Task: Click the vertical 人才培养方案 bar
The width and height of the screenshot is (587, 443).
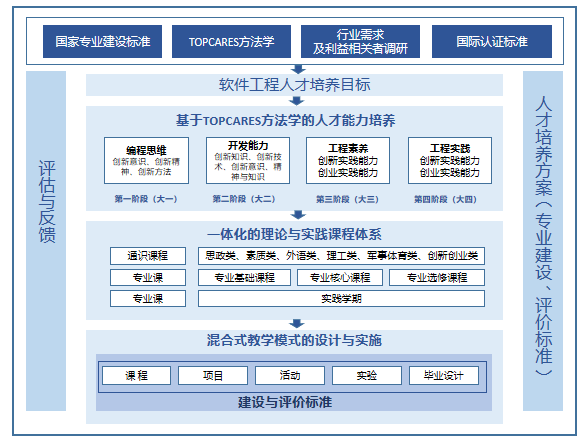Action: 543,241
